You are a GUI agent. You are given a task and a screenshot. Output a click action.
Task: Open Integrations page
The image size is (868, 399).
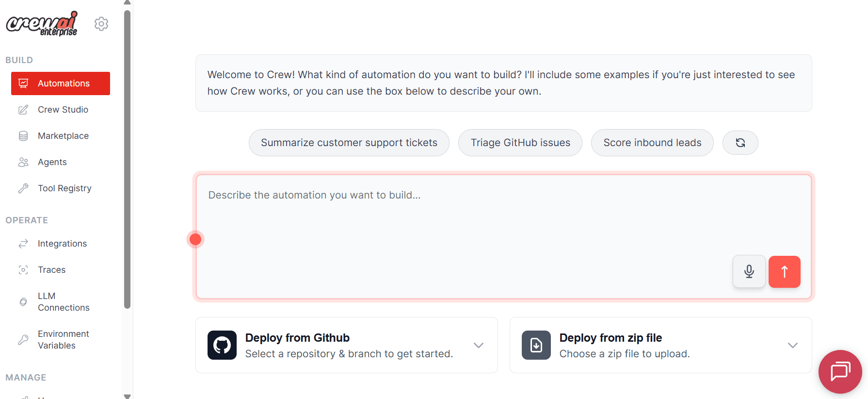[61, 244]
